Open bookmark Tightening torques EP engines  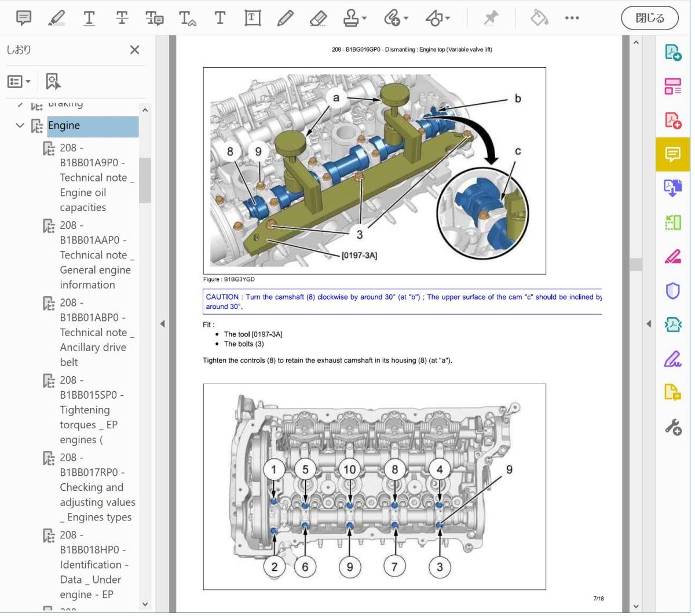[92, 410]
